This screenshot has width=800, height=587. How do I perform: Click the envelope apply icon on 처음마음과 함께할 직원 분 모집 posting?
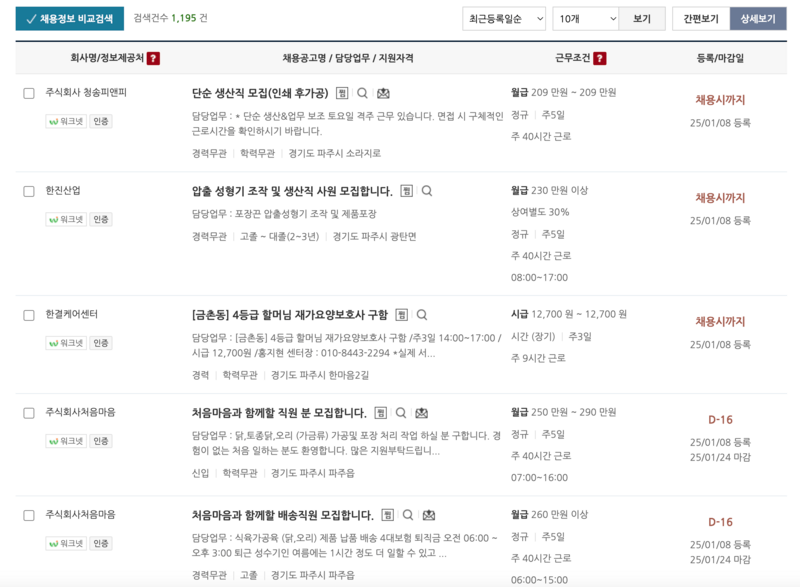pos(421,413)
